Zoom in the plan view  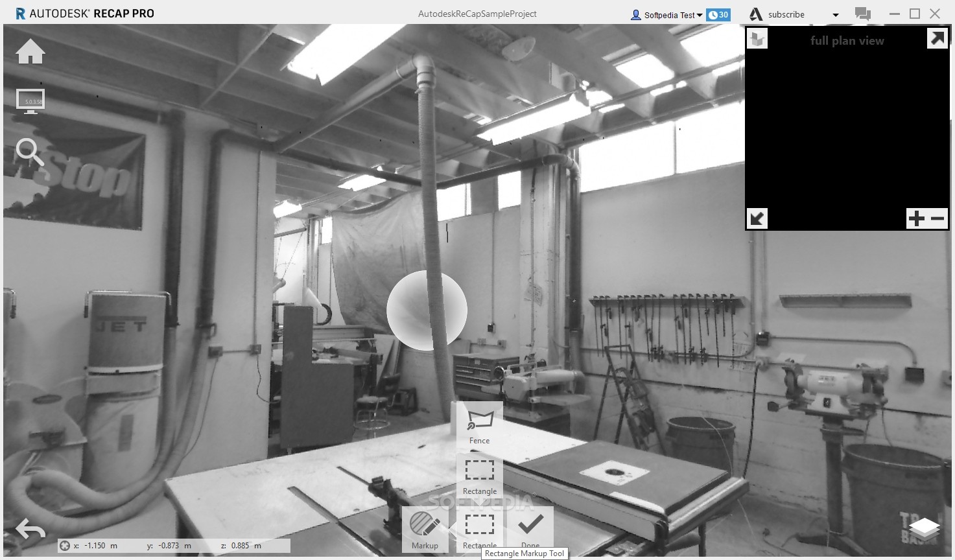(x=916, y=218)
